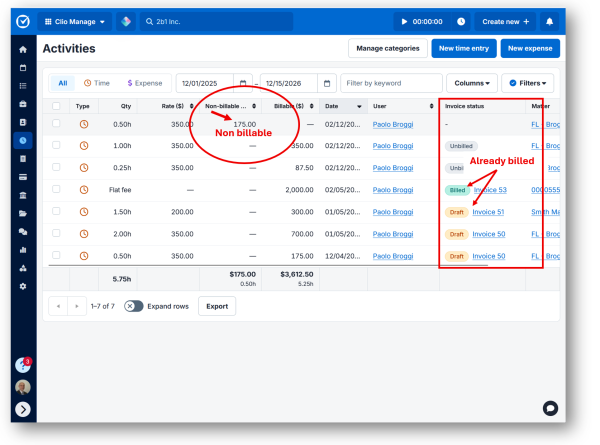Open Invoice 51 link
This screenshot has height=445, width=600.
(488, 212)
